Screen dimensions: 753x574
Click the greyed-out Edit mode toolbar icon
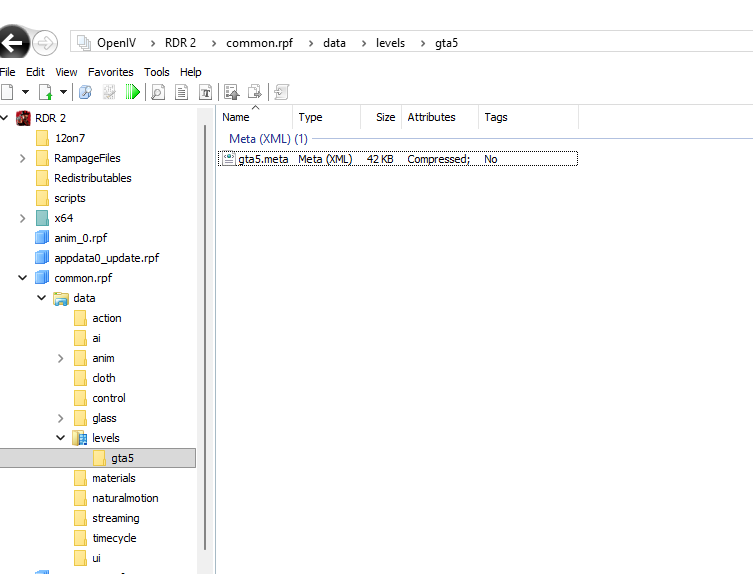coord(109,92)
